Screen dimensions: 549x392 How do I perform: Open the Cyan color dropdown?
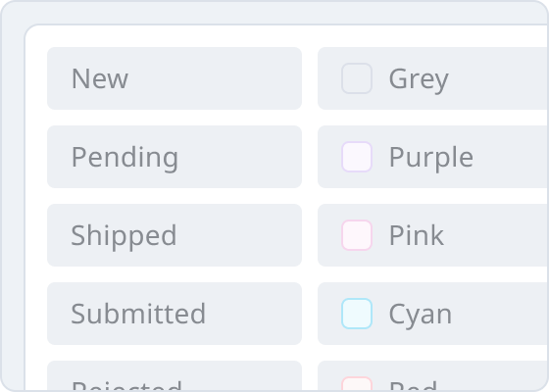click(432, 314)
